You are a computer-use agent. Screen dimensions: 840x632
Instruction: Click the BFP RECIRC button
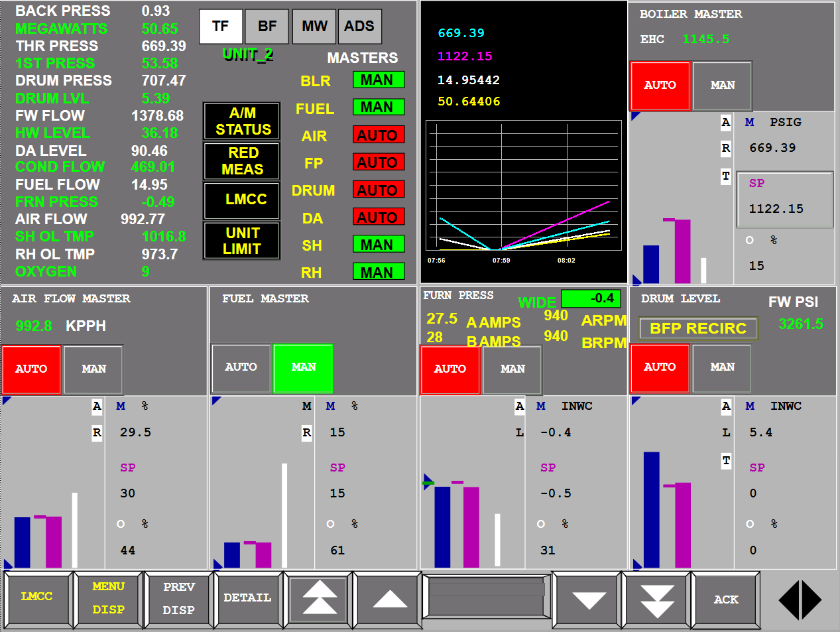click(x=697, y=328)
